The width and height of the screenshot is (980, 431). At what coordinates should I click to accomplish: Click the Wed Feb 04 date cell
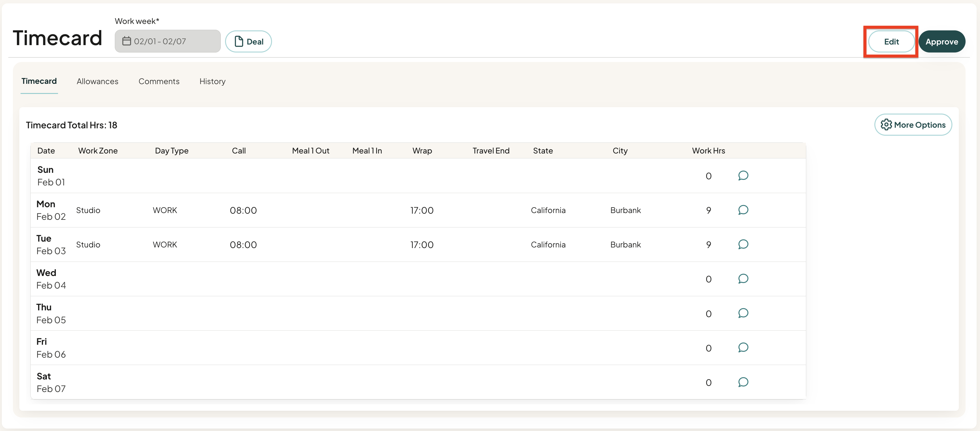51,279
